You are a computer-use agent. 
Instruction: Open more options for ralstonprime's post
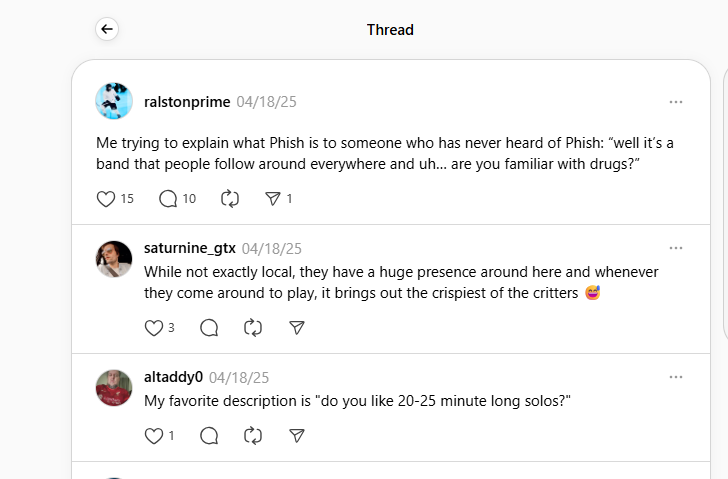[676, 102]
